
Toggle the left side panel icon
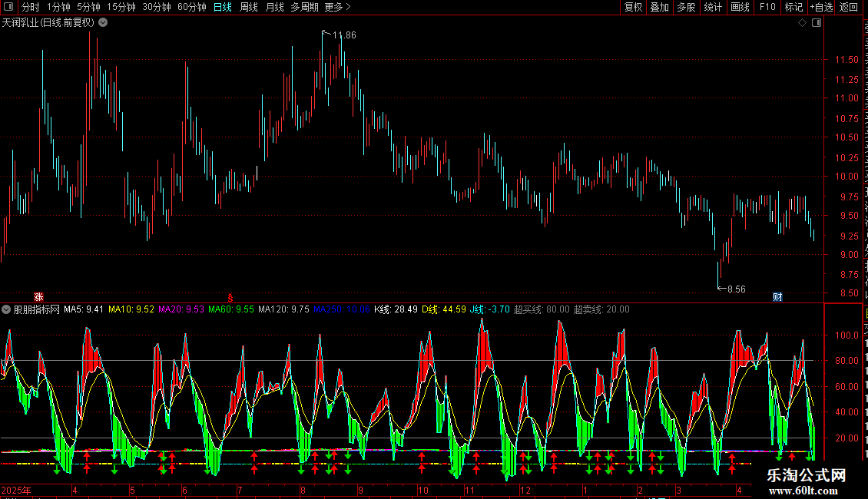[8, 7]
